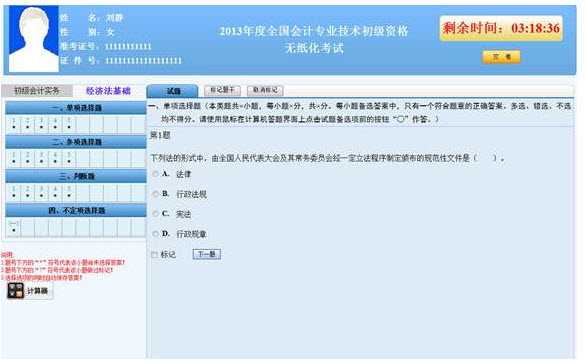
Task: Go to next question with 下一题
Action: pos(207,255)
